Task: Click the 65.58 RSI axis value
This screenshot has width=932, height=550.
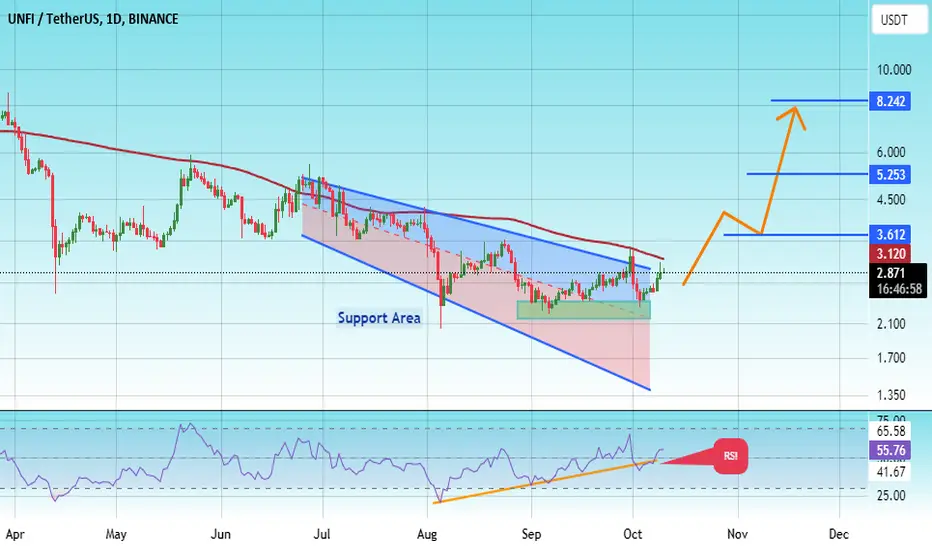Action: (x=890, y=431)
